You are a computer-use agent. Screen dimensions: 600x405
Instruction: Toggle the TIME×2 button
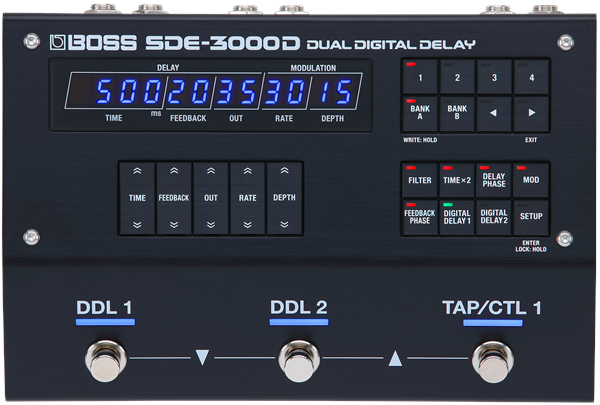tap(457, 180)
